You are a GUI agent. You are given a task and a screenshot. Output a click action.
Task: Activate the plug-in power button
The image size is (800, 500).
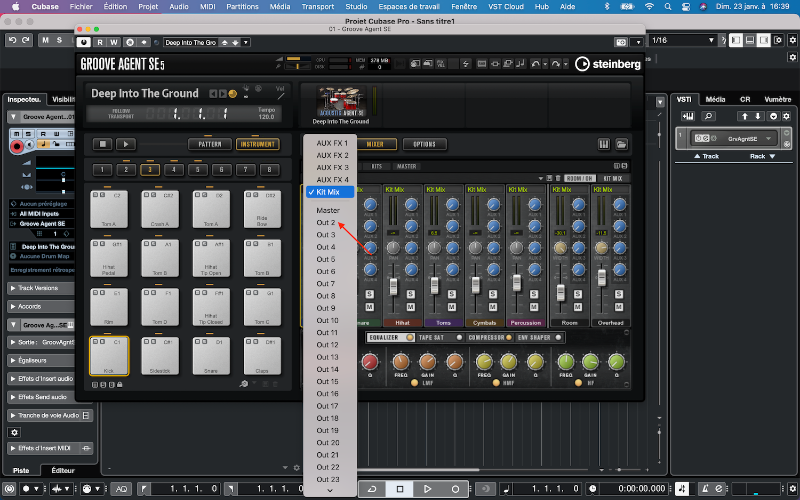click(84, 42)
